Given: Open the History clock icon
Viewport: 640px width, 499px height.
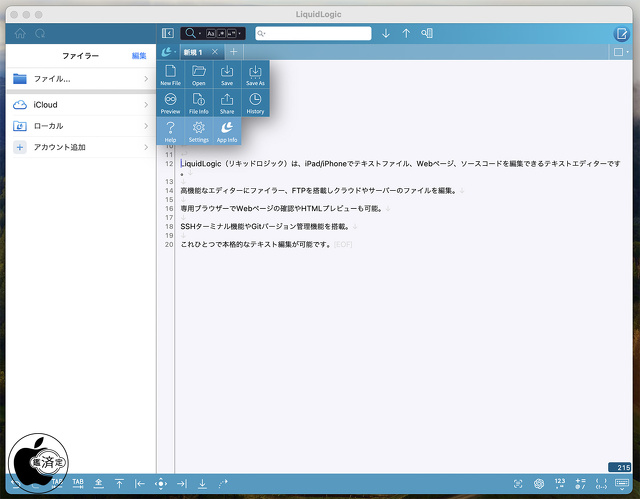Looking at the screenshot, I should [255, 103].
